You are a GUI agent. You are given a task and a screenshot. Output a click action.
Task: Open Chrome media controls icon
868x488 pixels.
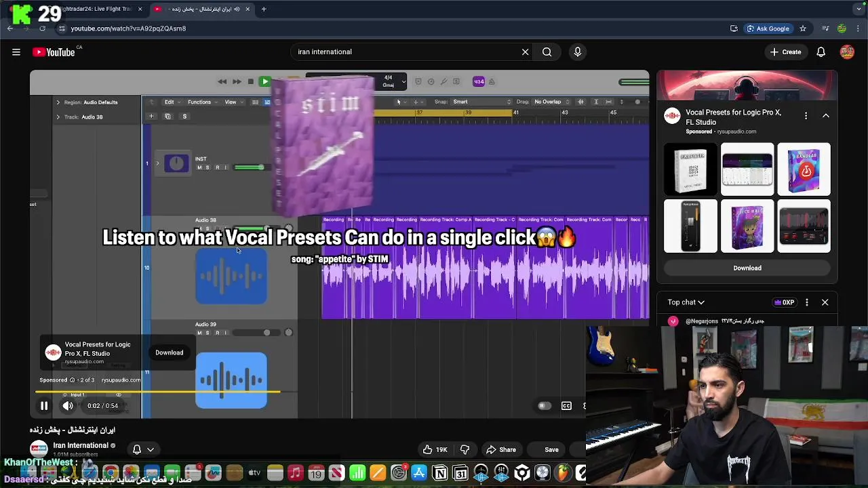click(x=825, y=28)
